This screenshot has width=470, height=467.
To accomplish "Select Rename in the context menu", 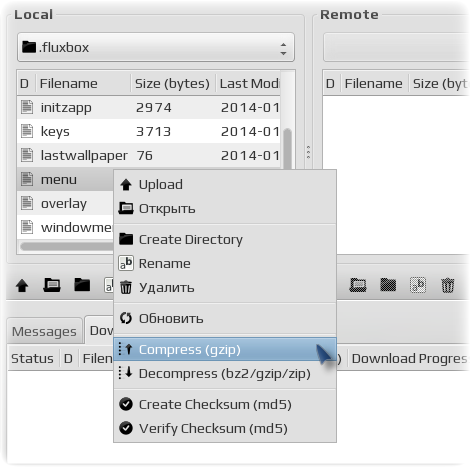I will (225, 263).
